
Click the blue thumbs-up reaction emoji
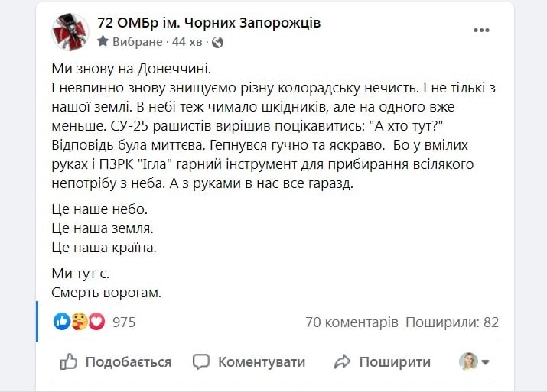click(x=62, y=322)
